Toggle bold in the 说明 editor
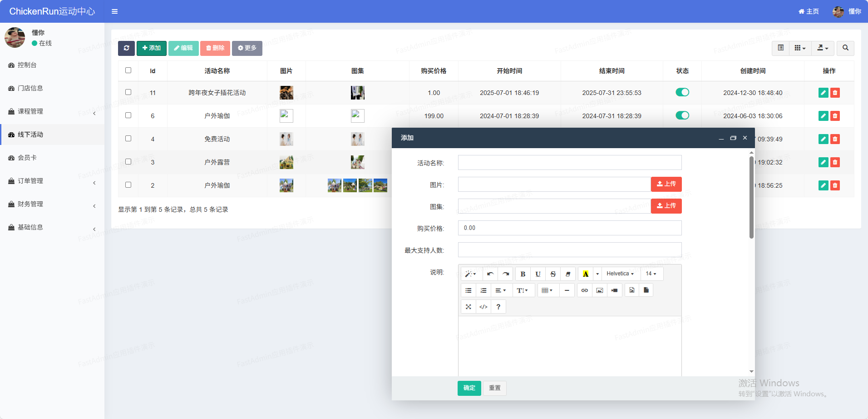868x419 pixels. pyautogui.click(x=523, y=274)
